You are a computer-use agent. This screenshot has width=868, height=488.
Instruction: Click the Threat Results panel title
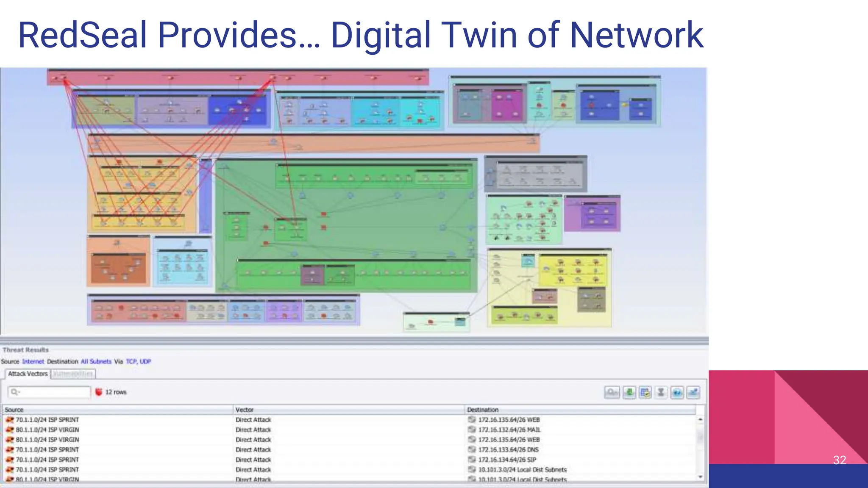pos(26,349)
